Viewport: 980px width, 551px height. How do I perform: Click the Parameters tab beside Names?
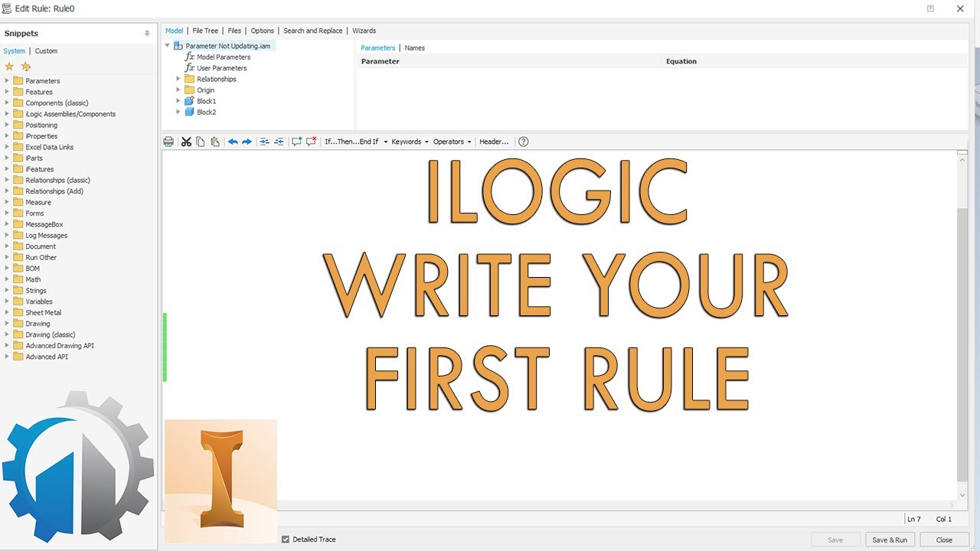(x=377, y=48)
